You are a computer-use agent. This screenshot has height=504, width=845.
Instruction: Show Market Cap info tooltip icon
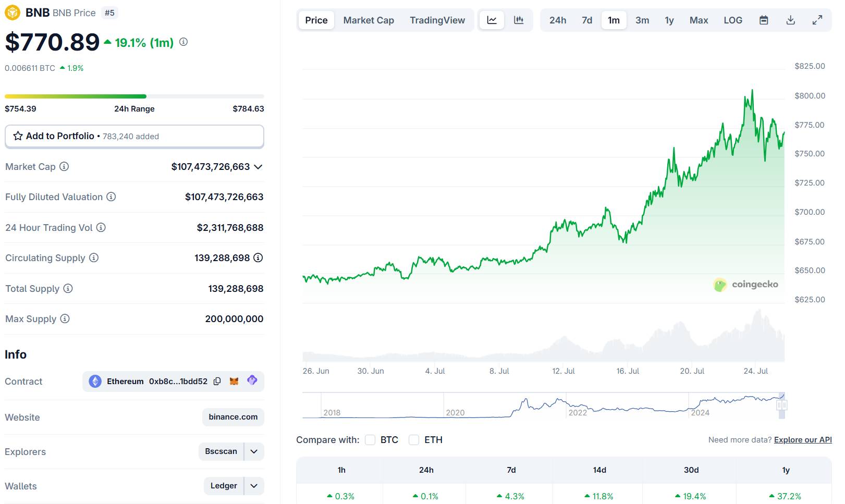pos(64,167)
